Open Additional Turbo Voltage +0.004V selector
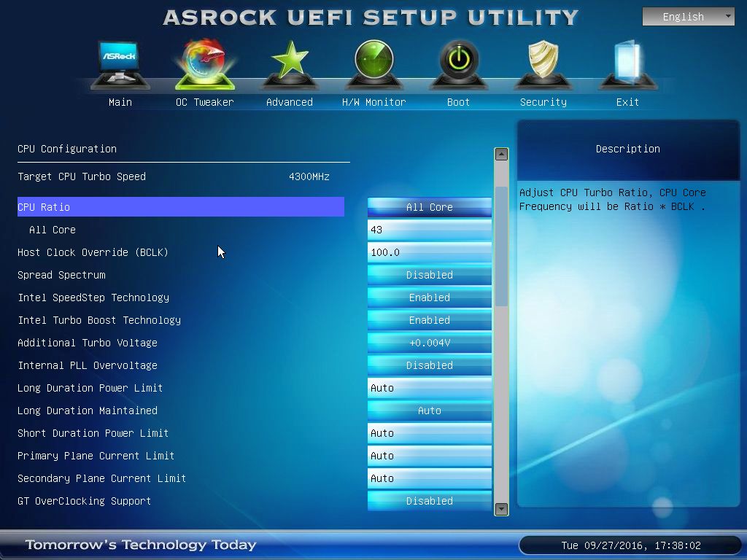Viewport: 747px width, 560px height. click(x=429, y=343)
